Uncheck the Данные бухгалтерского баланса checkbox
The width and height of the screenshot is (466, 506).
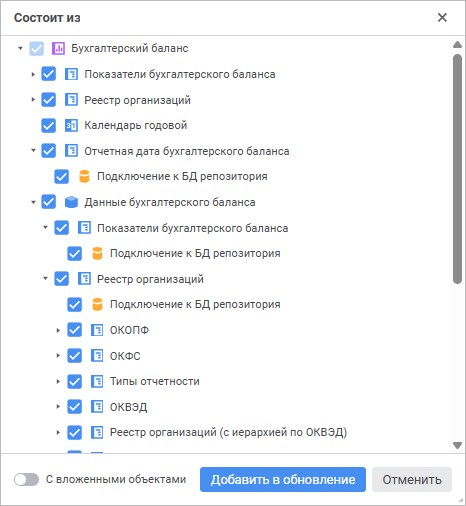click(48, 202)
